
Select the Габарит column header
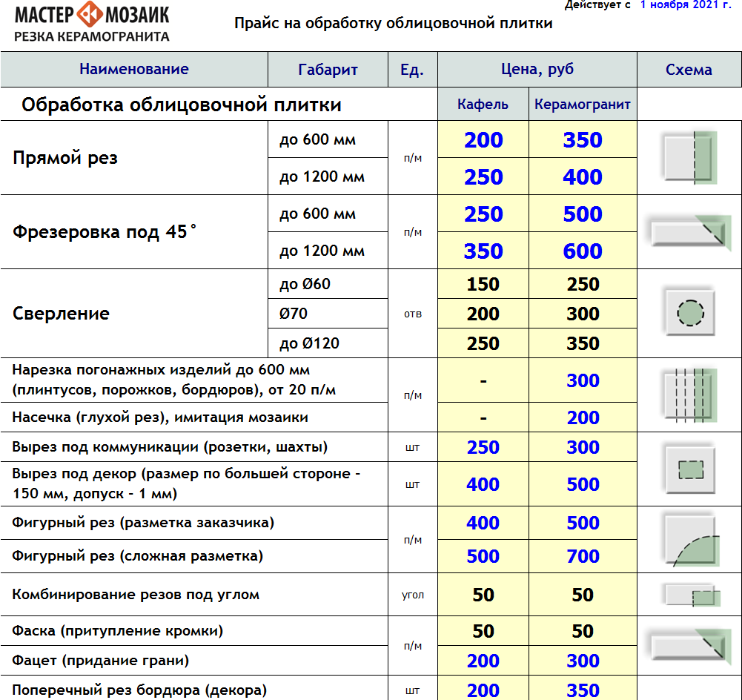(x=328, y=70)
